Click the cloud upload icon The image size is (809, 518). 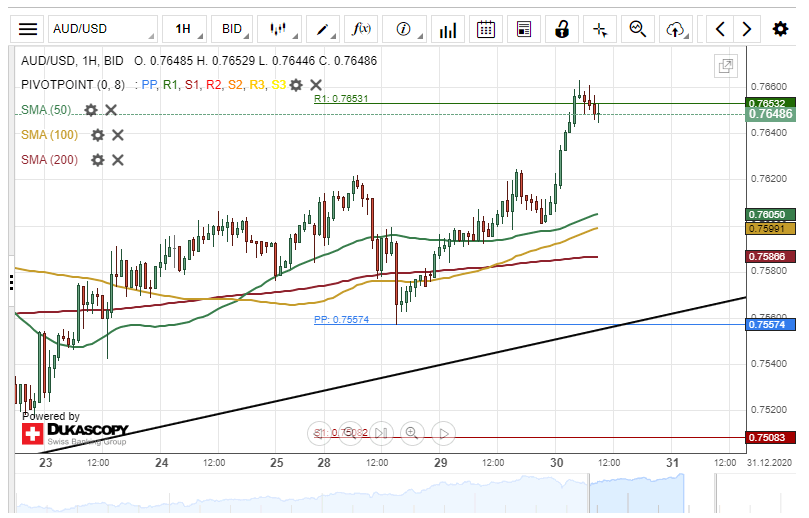pyautogui.click(x=676, y=29)
